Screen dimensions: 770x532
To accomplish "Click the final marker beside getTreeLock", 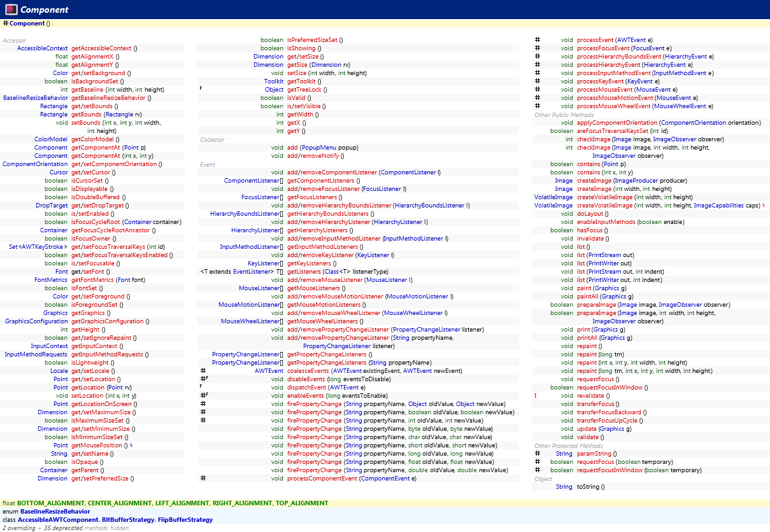I will (x=200, y=89).
